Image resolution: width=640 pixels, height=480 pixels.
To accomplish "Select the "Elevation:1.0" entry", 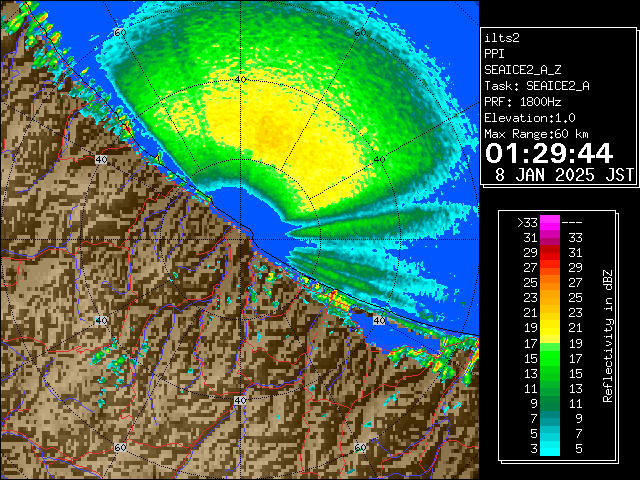I will coord(530,118).
